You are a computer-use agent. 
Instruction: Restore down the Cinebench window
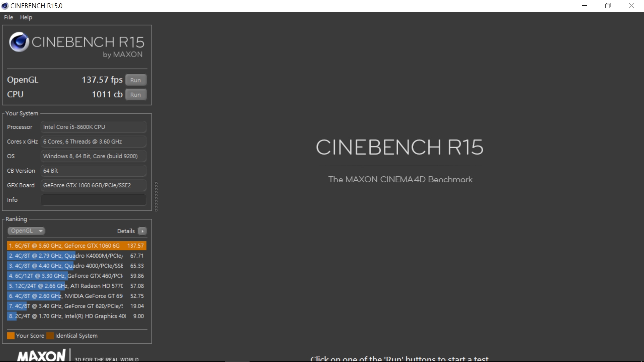[608, 6]
